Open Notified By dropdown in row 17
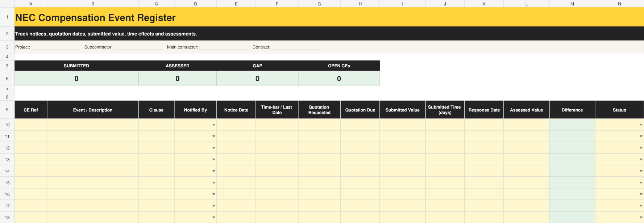The width and height of the screenshot is (644, 223). point(214,206)
